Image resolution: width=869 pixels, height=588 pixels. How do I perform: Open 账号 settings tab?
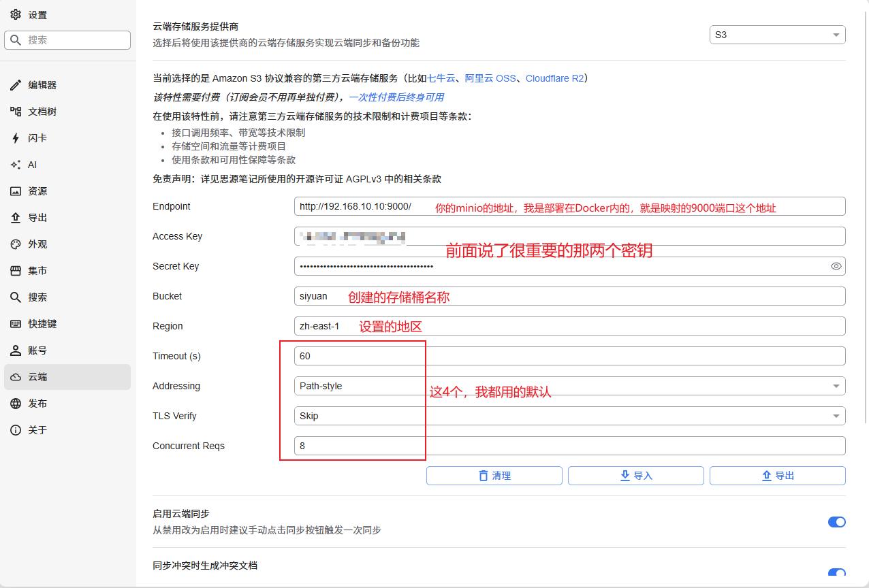click(67, 350)
